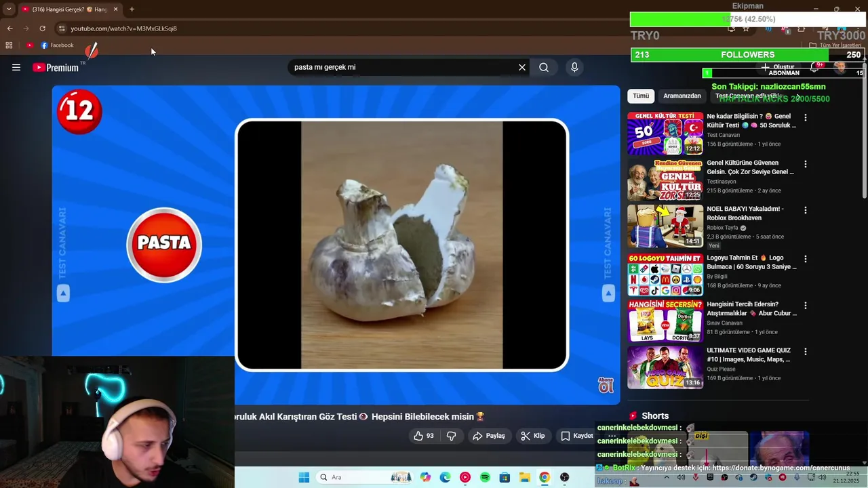Open the Test Canavarı channel link
The image size is (868, 488).
coord(723,135)
